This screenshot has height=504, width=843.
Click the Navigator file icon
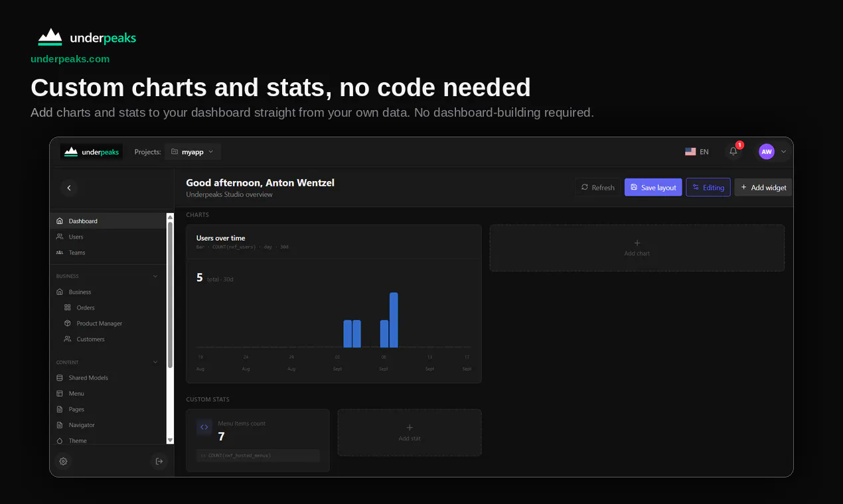[x=60, y=425]
